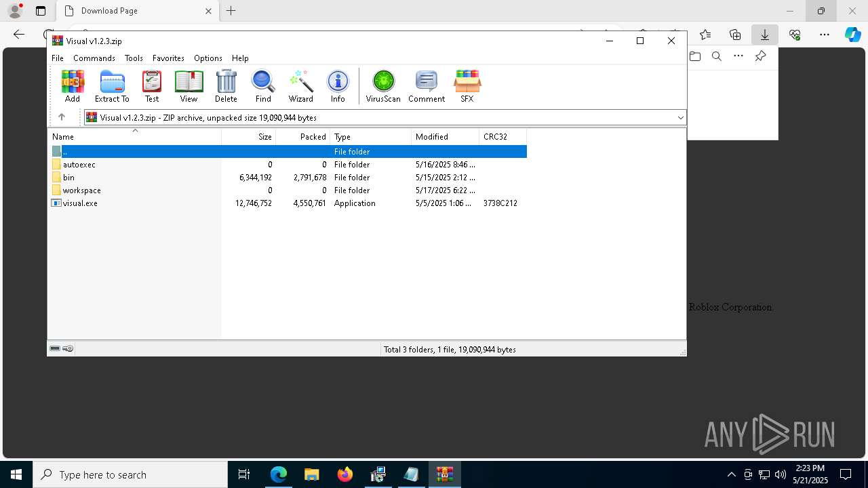This screenshot has height=488, width=868.
Task: Click the taskbar search box
Action: [x=130, y=474]
